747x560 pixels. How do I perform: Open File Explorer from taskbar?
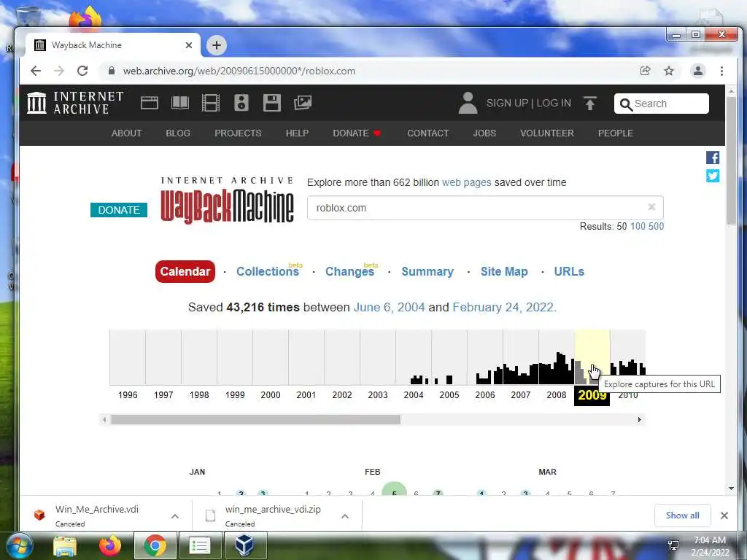tap(65, 546)
